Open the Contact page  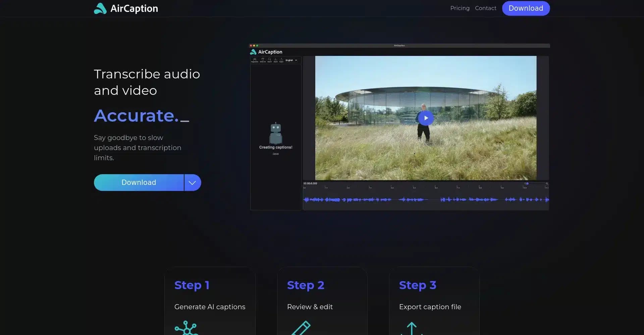pyautogui.click(x=486, y=8)
